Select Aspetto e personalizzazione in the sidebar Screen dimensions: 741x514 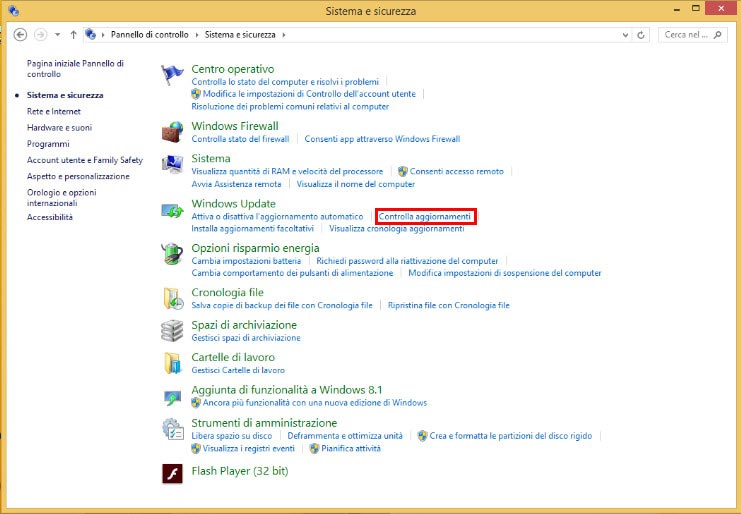click(x=78, y=176)
